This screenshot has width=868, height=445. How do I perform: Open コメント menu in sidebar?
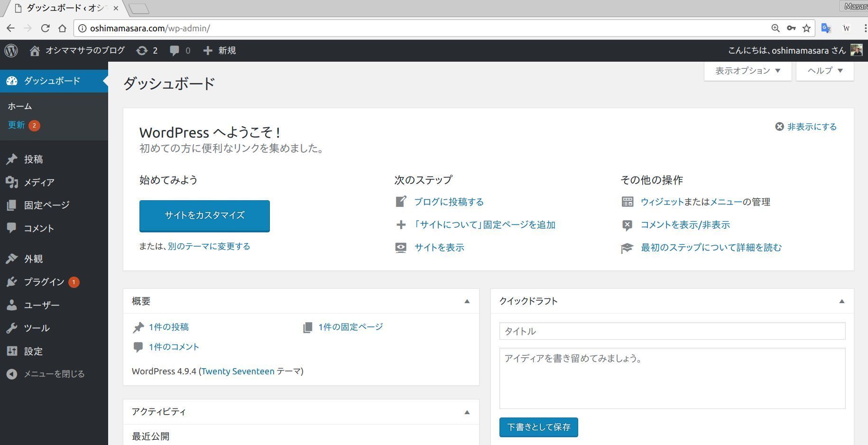(54, 228)
